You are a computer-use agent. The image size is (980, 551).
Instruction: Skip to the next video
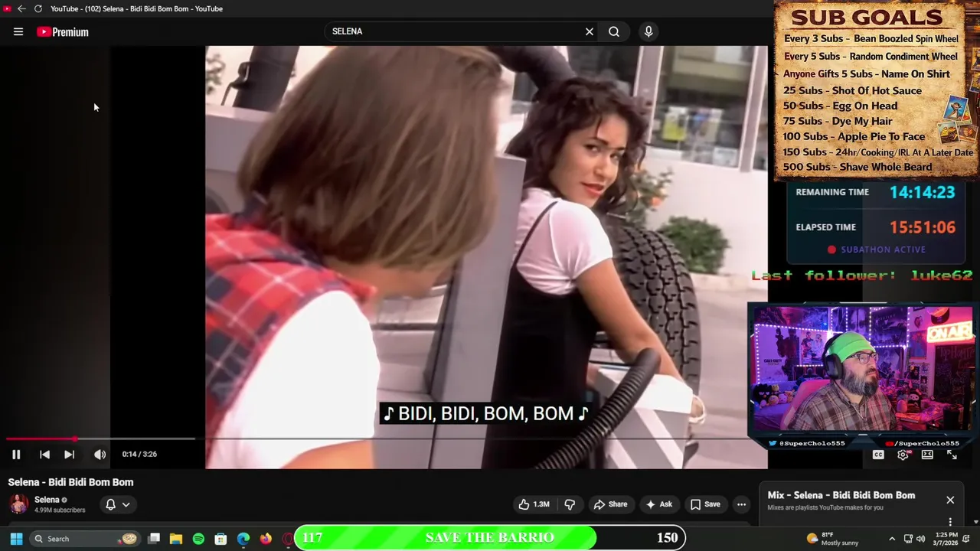click(69, 455)
